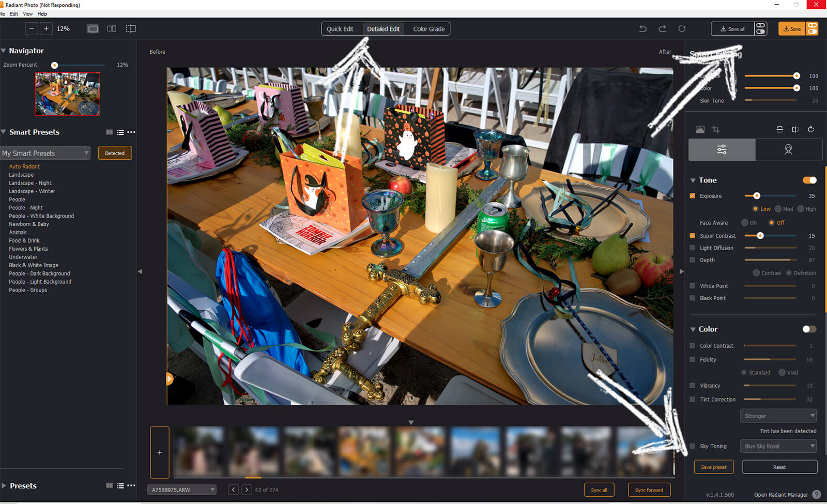827x504 pixels.
Task: Enable the Sky Toning checkbox
Action: [693, 447]
